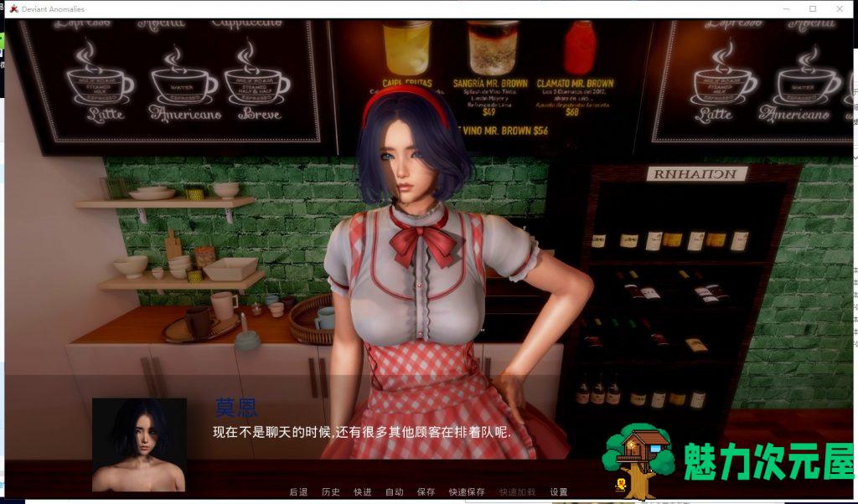Screen dimensions: 858x504
Task: Open 设置 (settings) from quick menu
Action: tap(559, 492)
